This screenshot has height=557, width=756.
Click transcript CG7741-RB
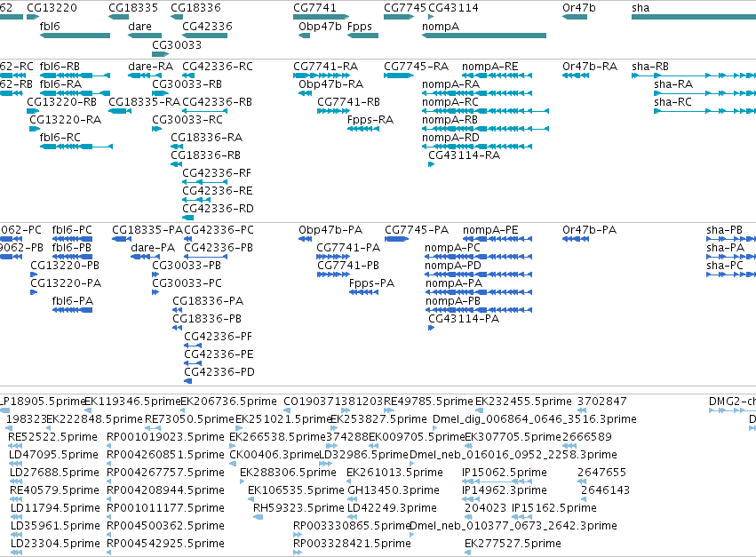pos(348,102)
